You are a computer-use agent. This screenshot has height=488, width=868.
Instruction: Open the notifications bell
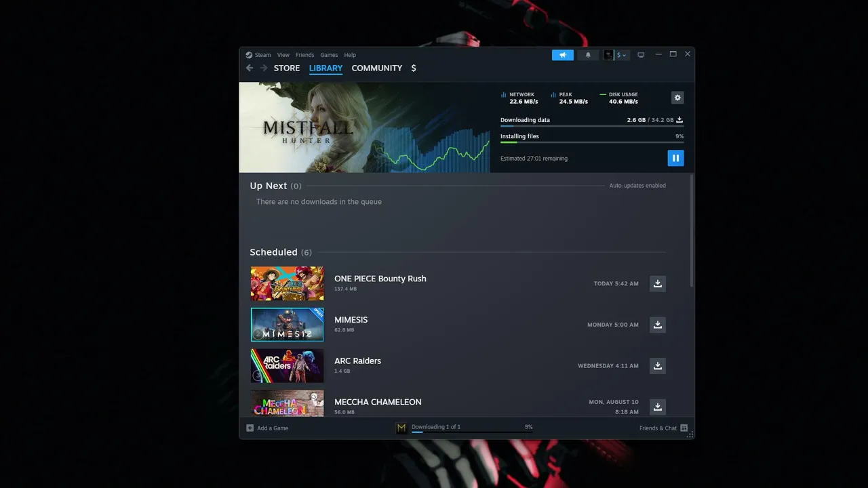(x=588, y=55)
